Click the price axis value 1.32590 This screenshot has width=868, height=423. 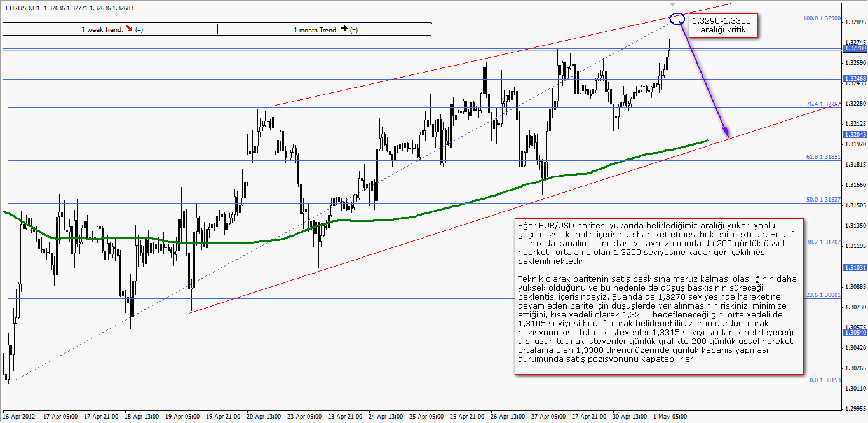click(855, 63)
